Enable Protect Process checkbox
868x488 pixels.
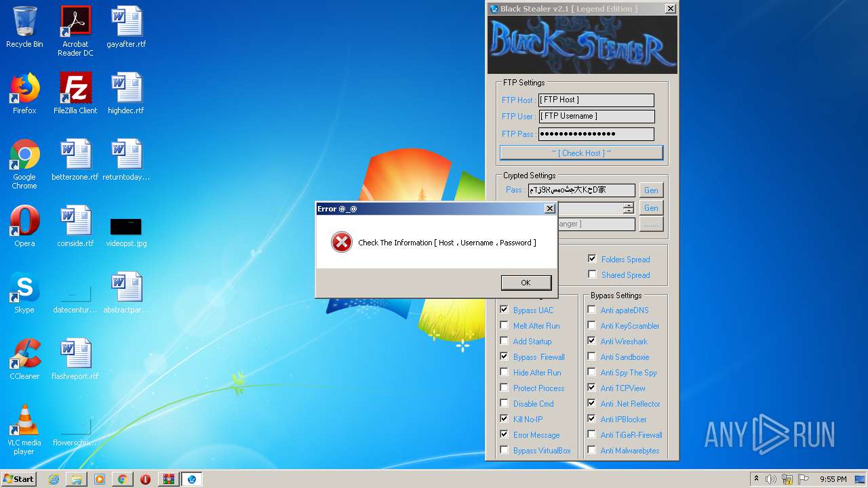click(x=504, y=388)
